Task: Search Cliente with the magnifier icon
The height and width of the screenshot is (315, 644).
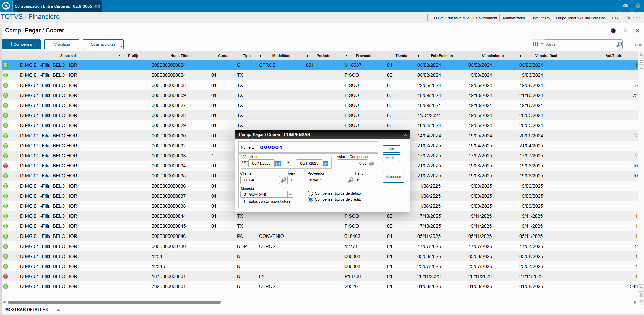Action: click(x=283, y=180)
